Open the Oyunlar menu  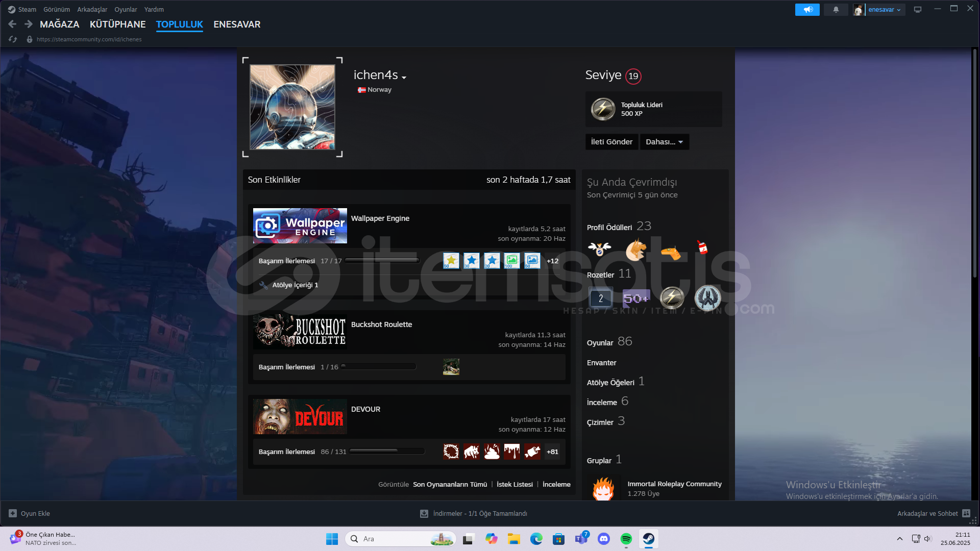point(126,9)
